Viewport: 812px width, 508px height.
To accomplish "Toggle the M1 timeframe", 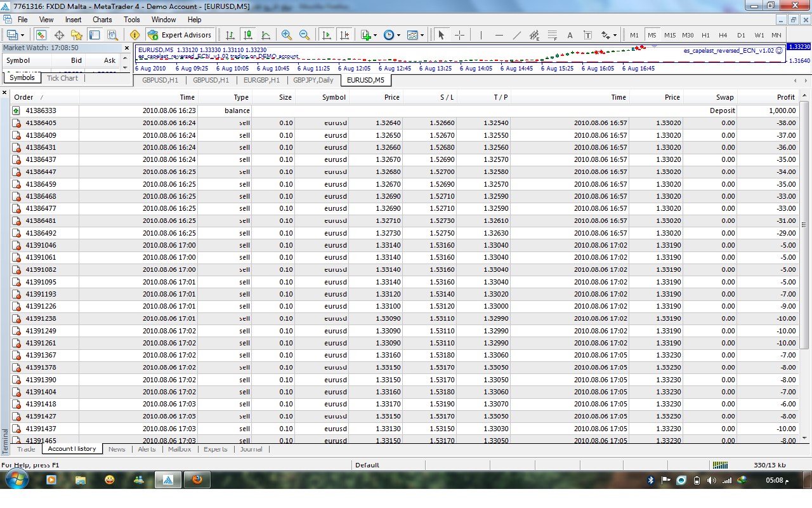I will click(634, 35).
